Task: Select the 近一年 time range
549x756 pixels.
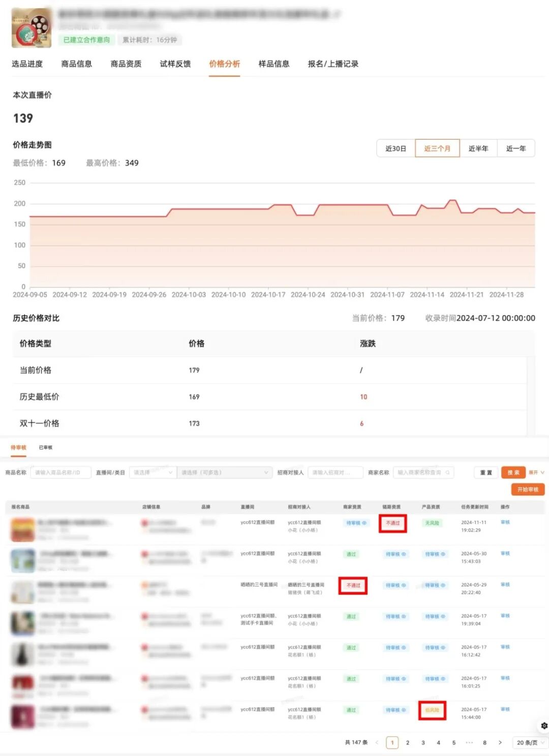Action: 515,148
